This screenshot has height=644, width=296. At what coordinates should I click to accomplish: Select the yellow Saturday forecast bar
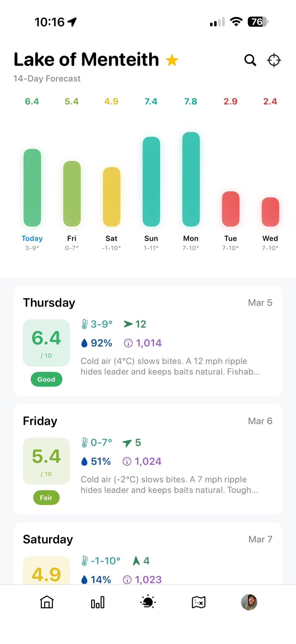(112, 197)
